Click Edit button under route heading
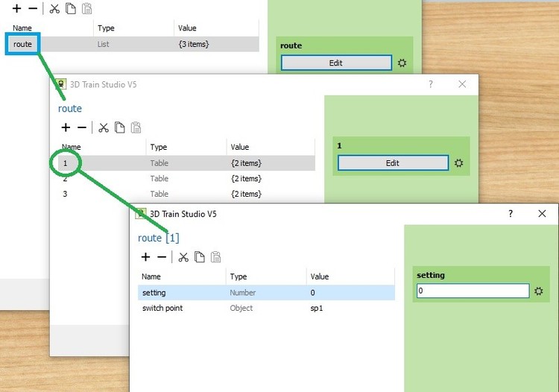The image size is (559, 392). 336,63
